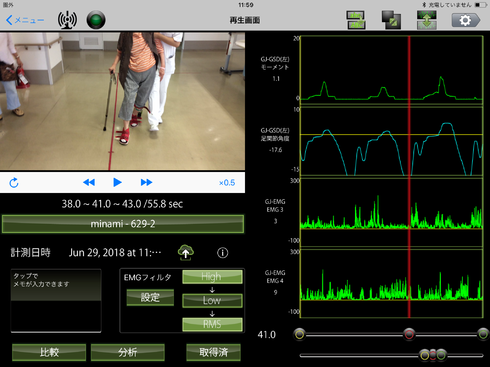Play the gait video
Image resolution: width=490 pixels, height=367 pixels.
[x=117, y=182]
